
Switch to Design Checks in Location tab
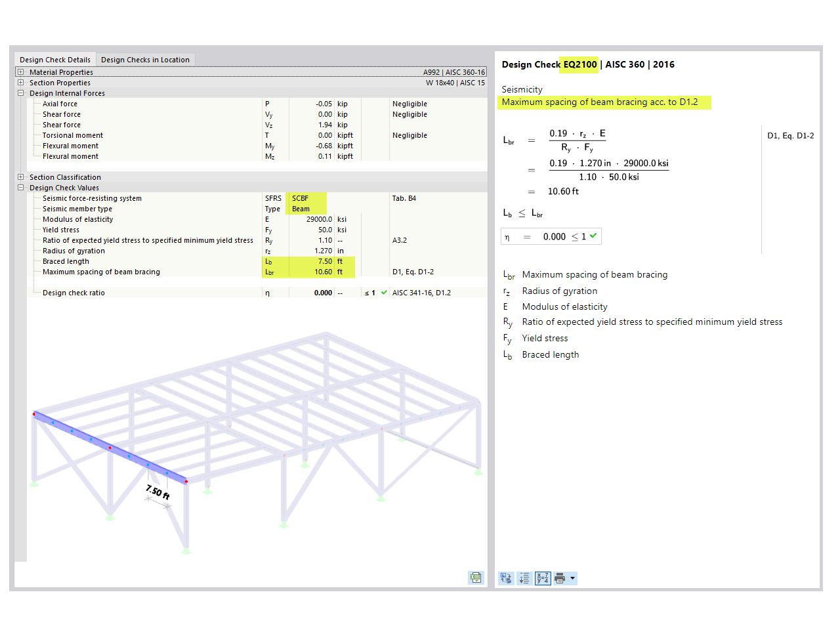145,59
